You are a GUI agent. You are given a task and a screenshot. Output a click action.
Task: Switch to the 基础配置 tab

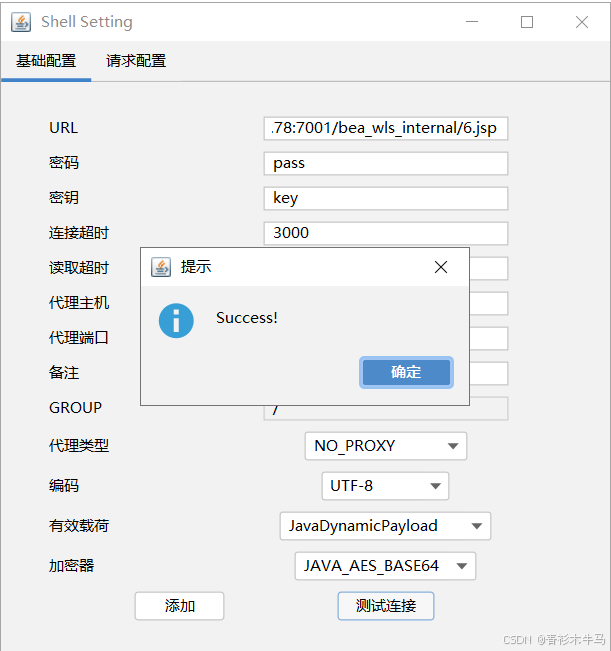[46, 61]
